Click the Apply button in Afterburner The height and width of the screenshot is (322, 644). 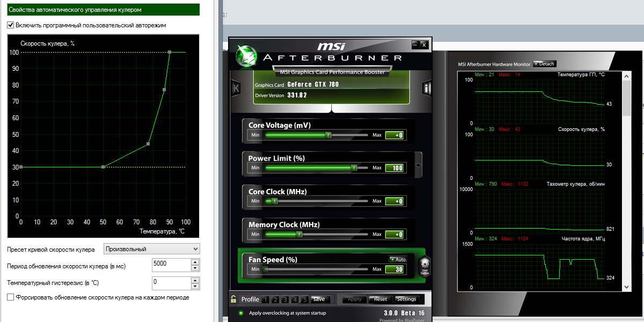[x=355, y=299]
